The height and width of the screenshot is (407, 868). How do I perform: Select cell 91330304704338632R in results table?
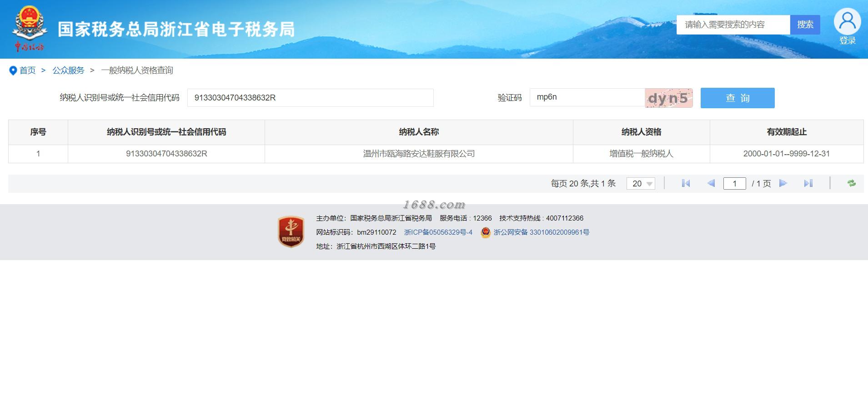coord(166,154)
